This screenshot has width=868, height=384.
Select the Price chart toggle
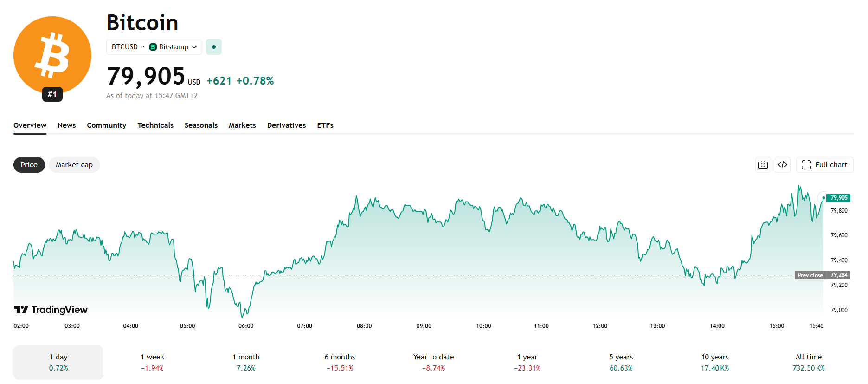tap(29, 165)
